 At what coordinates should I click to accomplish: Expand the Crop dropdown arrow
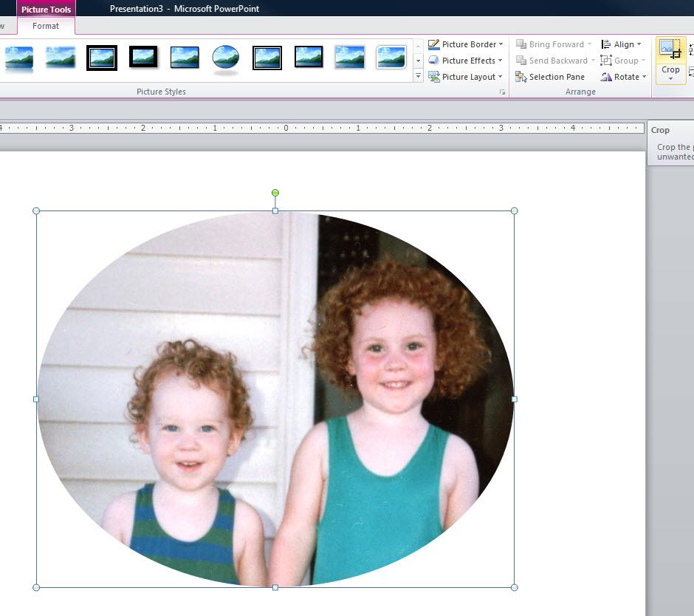point(670,78)
